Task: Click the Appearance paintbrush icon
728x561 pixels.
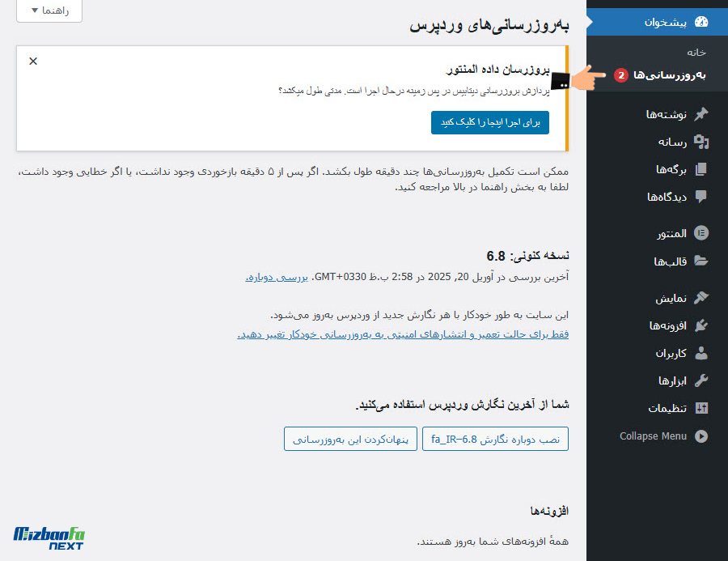Action: coord(701,297)
